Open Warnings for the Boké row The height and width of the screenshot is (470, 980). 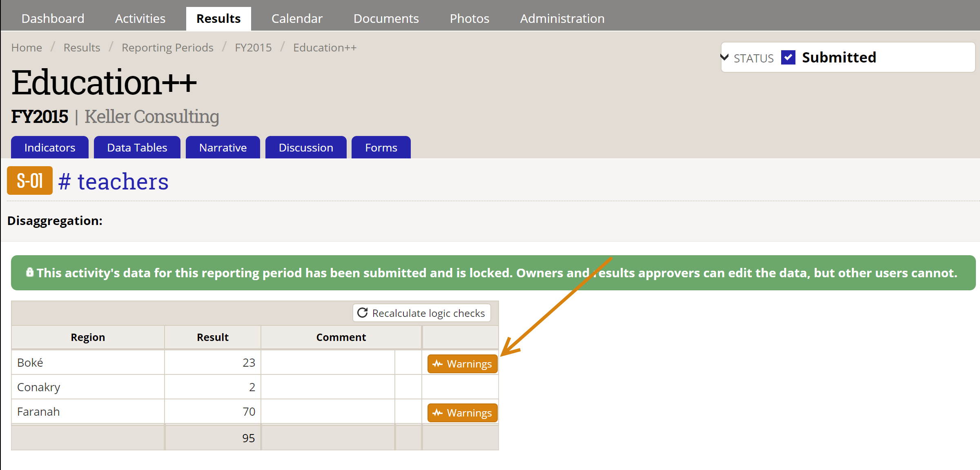point(462,363)
